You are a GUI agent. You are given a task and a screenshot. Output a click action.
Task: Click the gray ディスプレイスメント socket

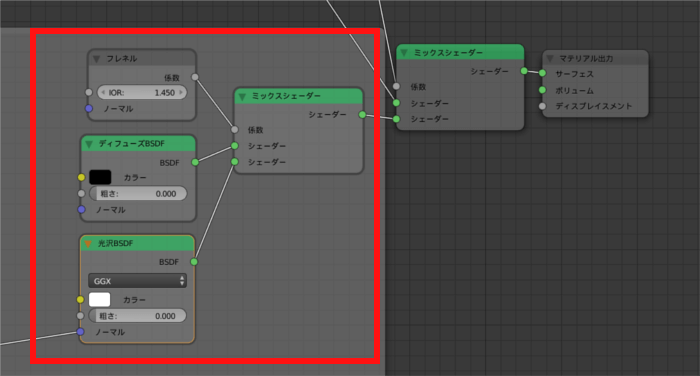pyautogui.click(x=542, y=106)
